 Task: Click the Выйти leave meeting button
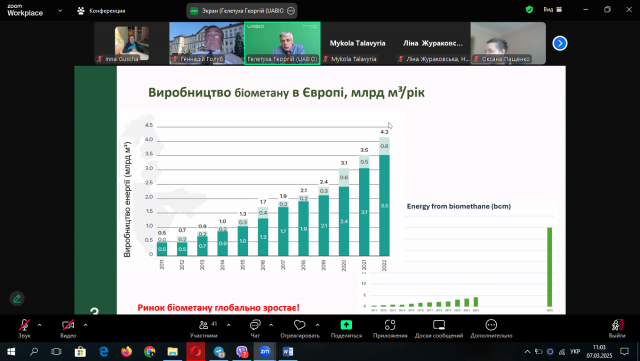(617, 328)
